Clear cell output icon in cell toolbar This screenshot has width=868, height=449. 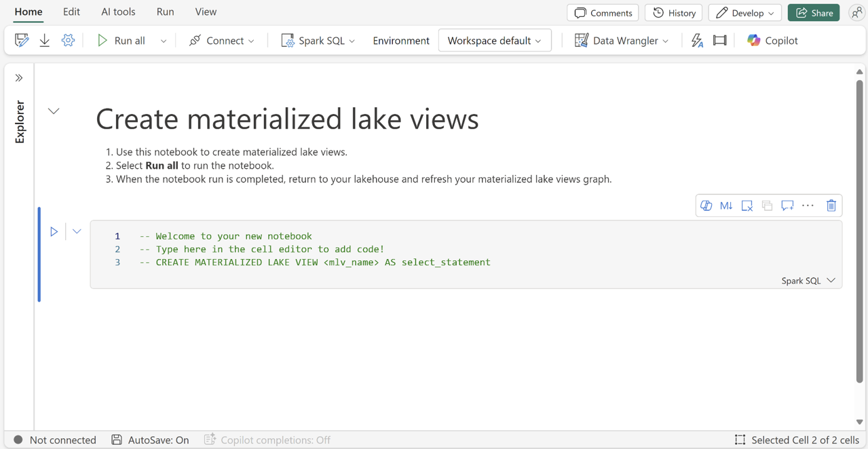(747, 206)
